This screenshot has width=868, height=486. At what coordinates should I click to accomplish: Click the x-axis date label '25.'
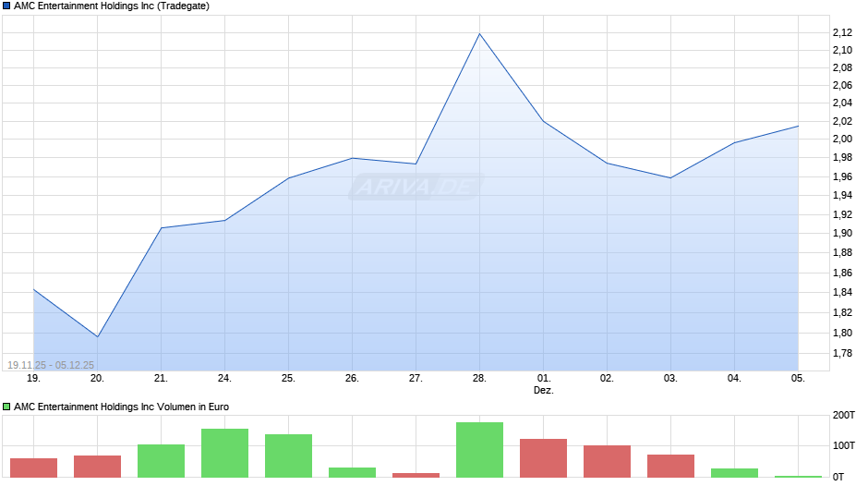point(288,379)
